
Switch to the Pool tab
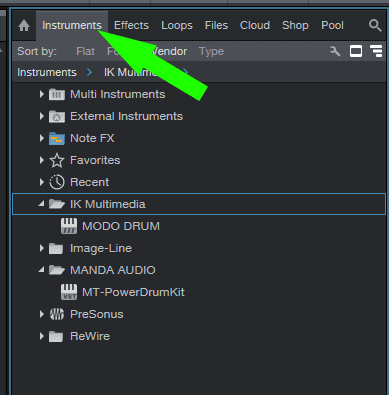(332, 25)
